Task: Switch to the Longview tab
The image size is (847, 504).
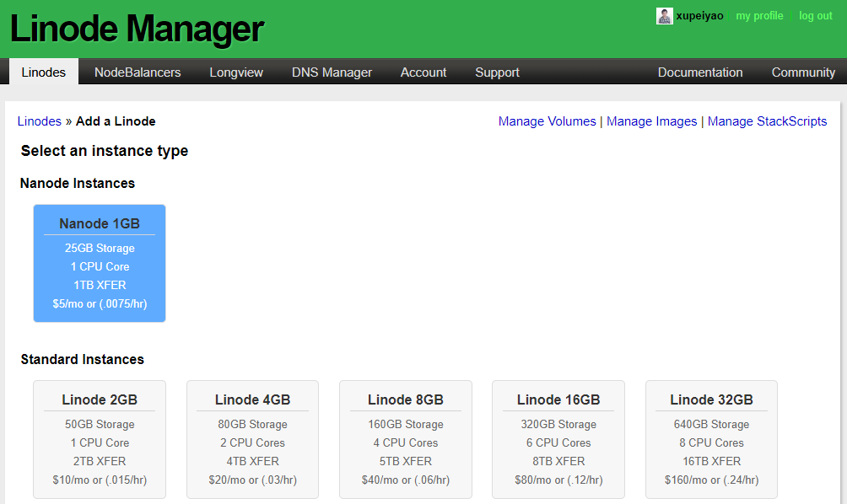Action: click(236, 72)
